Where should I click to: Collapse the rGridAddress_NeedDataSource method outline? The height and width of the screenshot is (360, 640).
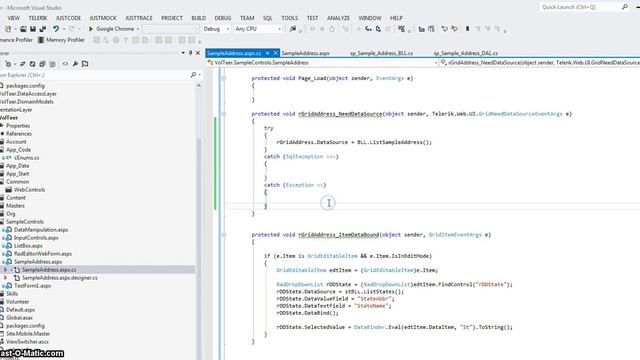tap(224, 114)
